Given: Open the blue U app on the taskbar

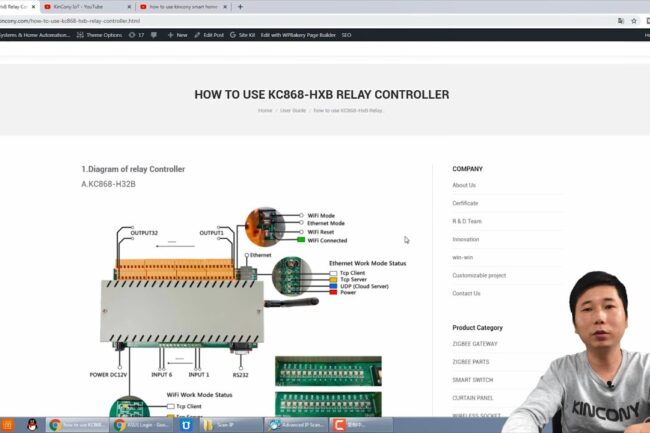Looking at the screenshot, I should tap(186, 425).
